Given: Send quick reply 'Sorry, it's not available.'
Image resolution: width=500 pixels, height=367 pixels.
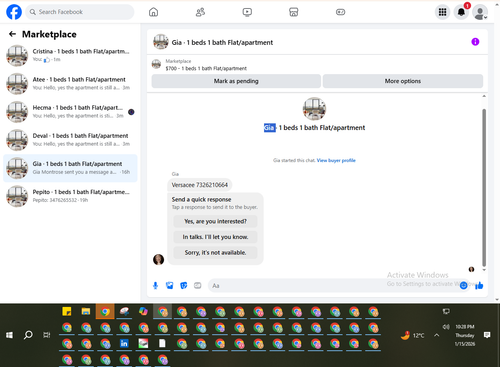Looking at the screenshot, I should (x=215, y=253).
